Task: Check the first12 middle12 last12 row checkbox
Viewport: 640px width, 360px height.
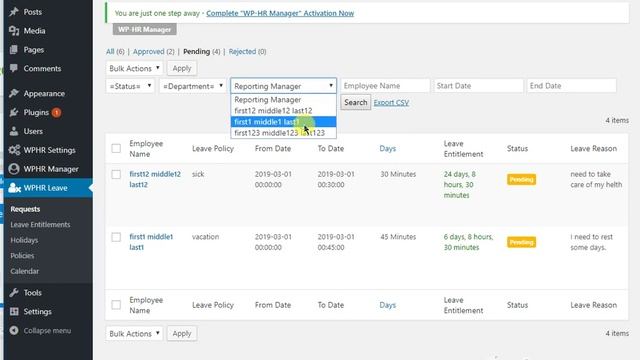Action: [116, 174]
